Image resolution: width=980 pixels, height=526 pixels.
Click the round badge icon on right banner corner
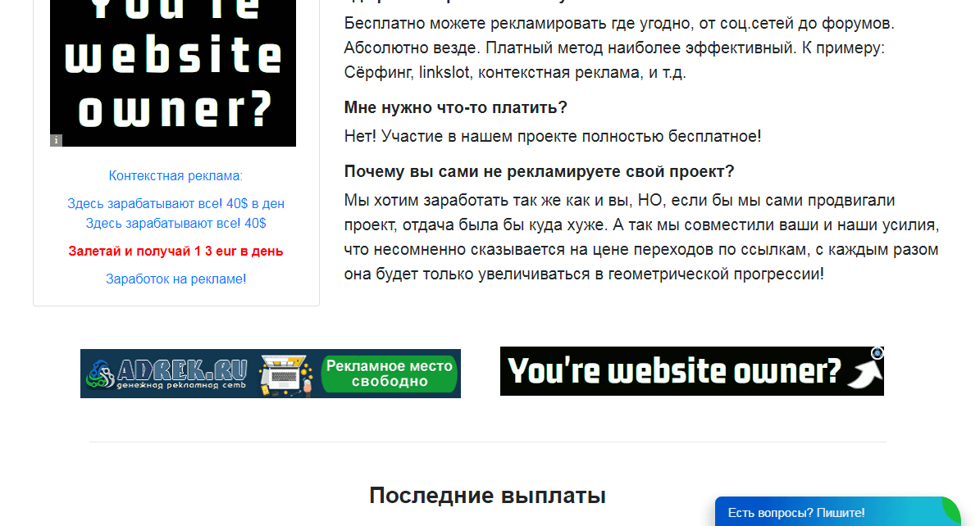click(x=877, y=353)
